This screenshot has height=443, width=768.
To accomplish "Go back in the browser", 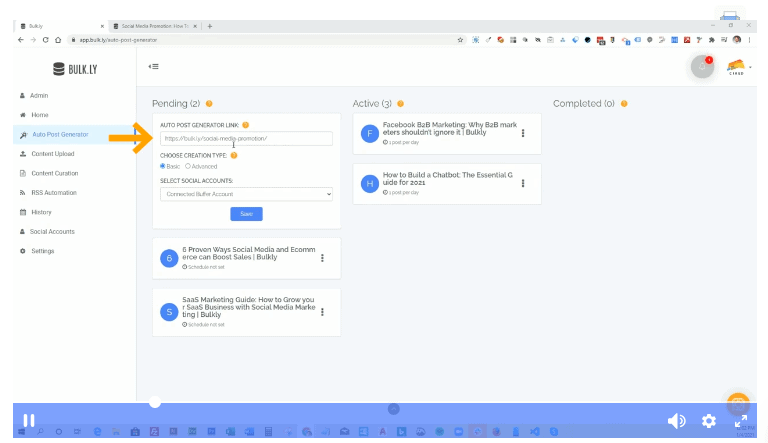I will 21,40.
